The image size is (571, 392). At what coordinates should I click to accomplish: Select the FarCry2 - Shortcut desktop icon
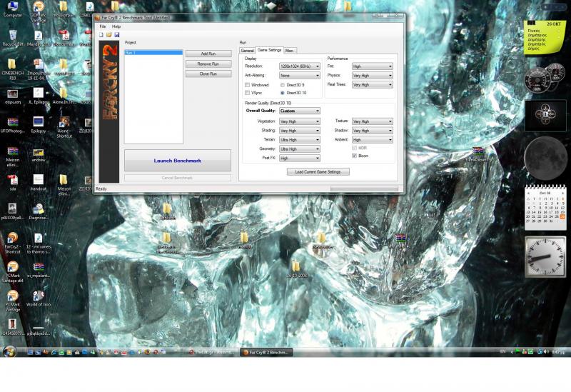(13, 243)
